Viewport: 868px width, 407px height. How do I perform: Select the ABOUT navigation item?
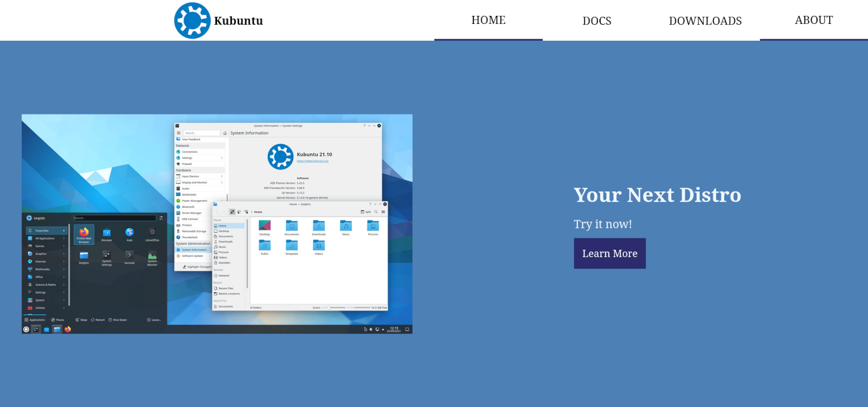[814, 20]
